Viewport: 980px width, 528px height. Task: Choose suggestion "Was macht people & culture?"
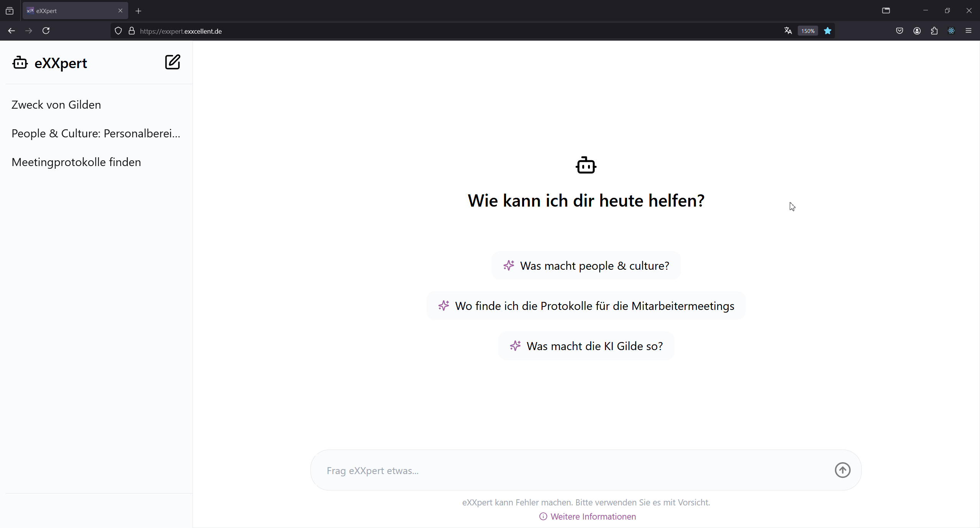[x=586, y=265]
